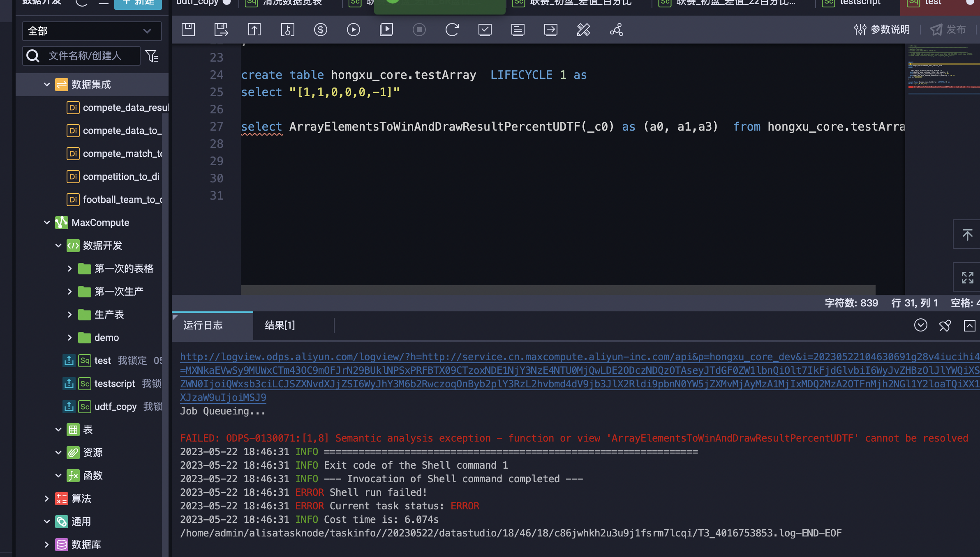This screenshot has width=980, height=557.
Task: Click the Submit upload arrow toolbar icon
Action: point(254,30)
